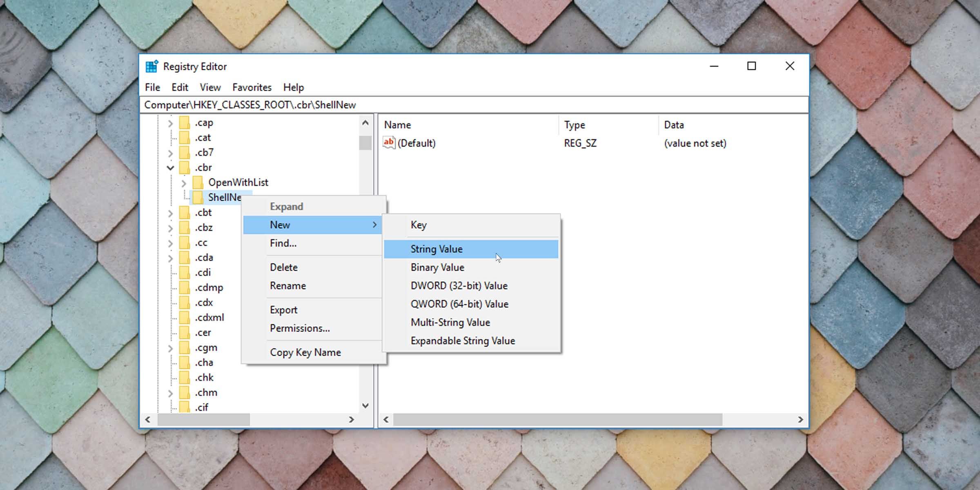The image size is (980, 490).
Task: Click the .cdi folder icon
Action: pyautogui.click(x=185, y=272)
